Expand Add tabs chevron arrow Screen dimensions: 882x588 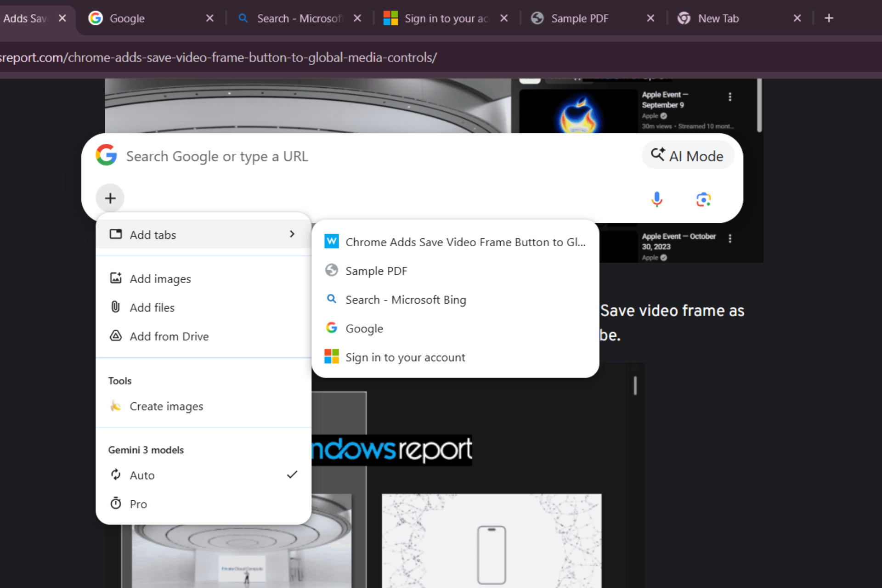click(292, 234)
